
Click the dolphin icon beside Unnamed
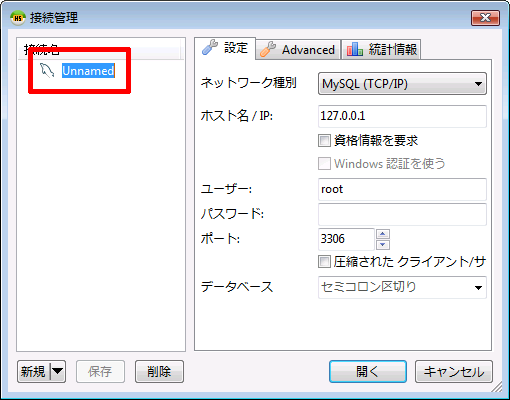point(47,70)
